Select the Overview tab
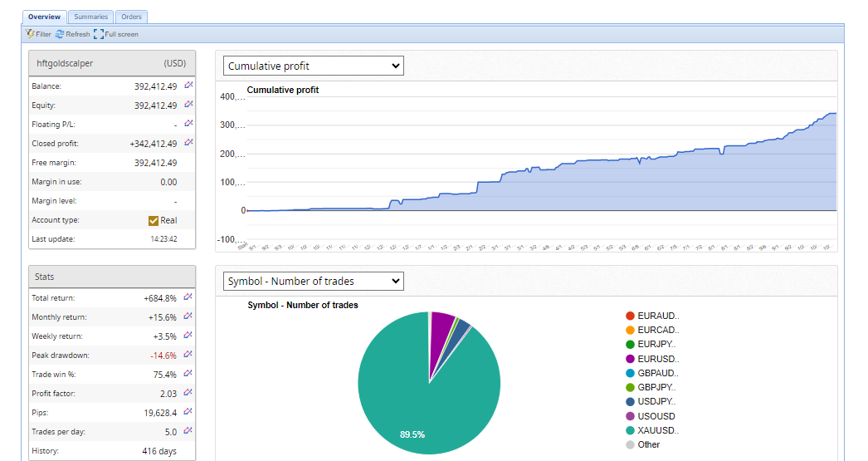 point(45,17)
